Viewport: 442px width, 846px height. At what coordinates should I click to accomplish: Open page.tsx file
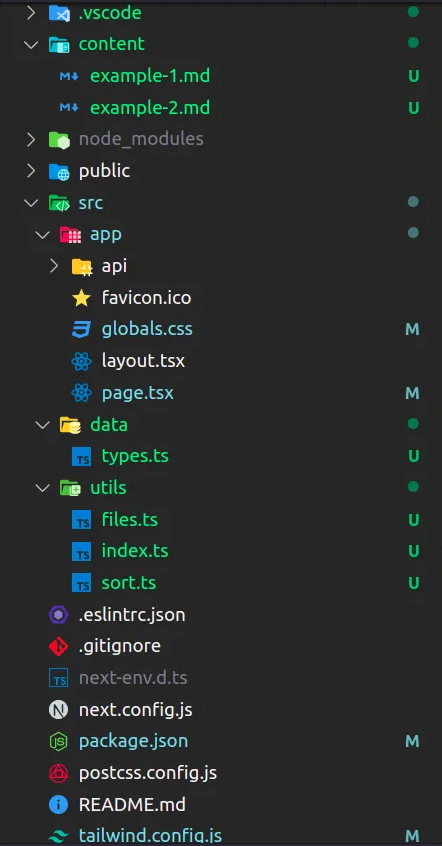[x=138, y=393]
